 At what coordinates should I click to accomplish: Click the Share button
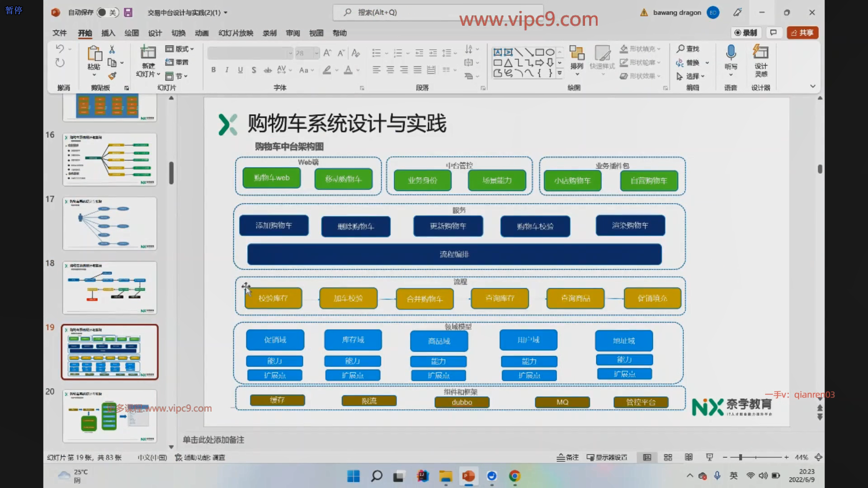[802, 33]
